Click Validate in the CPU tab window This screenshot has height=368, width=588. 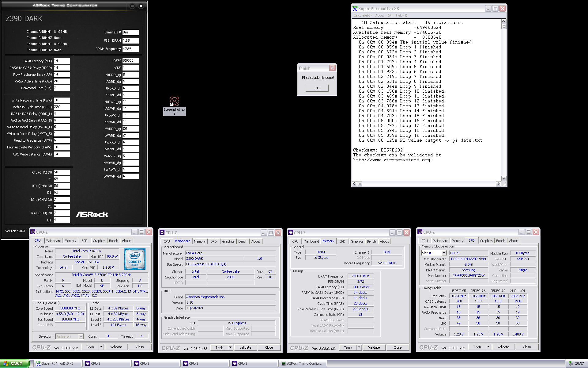point(116,347)
